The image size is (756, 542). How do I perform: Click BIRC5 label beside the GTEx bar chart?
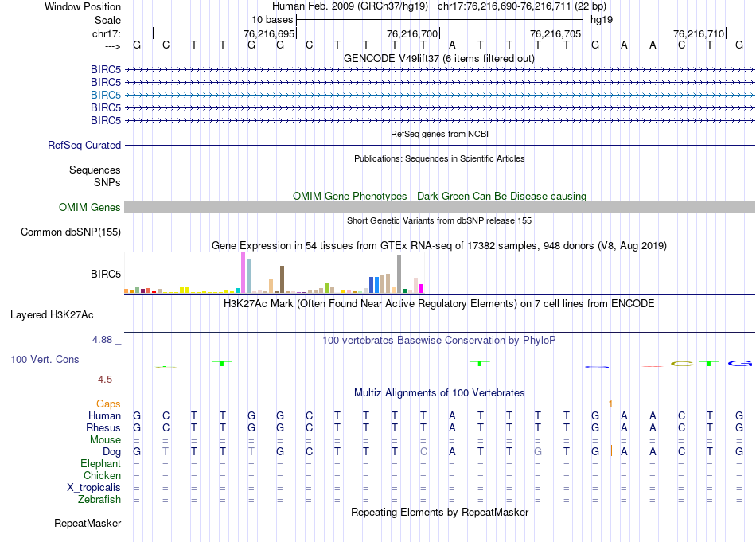tap(106, 275)
